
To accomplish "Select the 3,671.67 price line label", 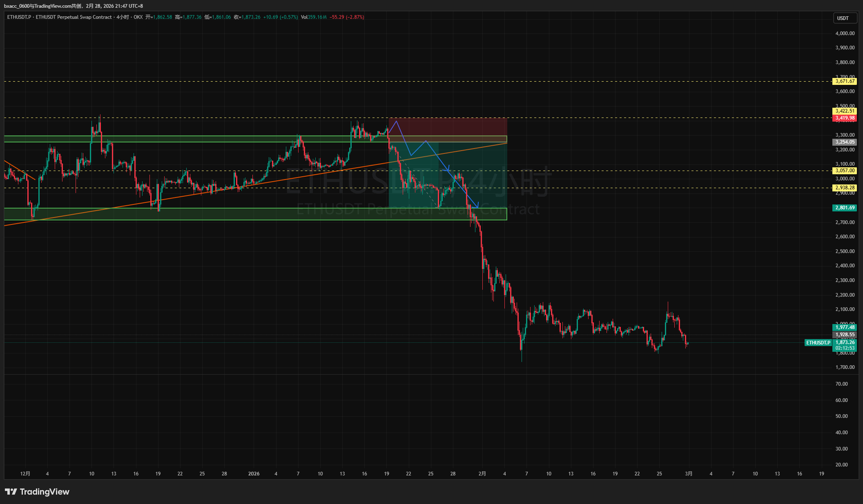I will click(x=845, y=81).
